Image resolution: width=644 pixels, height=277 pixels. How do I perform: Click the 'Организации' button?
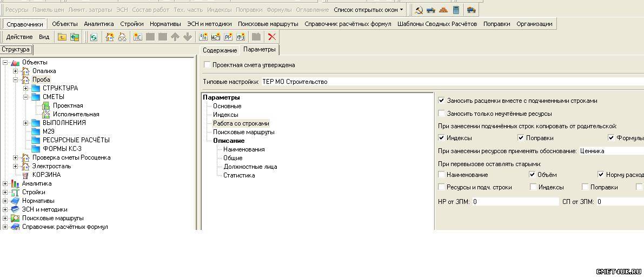tap(534, 24)
